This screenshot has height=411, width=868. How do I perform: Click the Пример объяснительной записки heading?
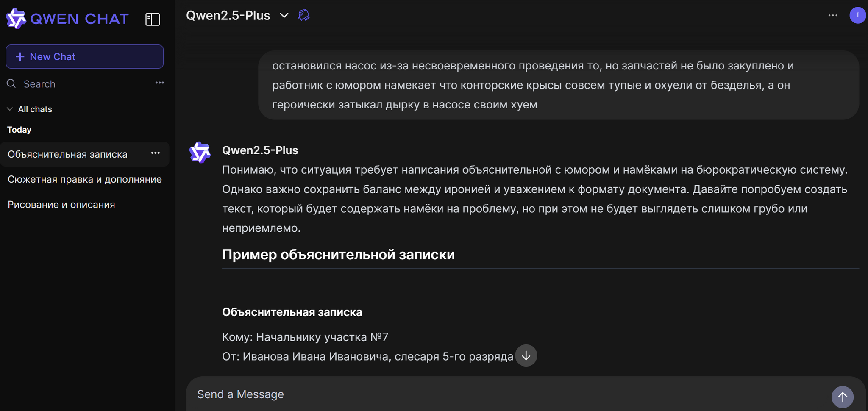(x=338, y=255)
